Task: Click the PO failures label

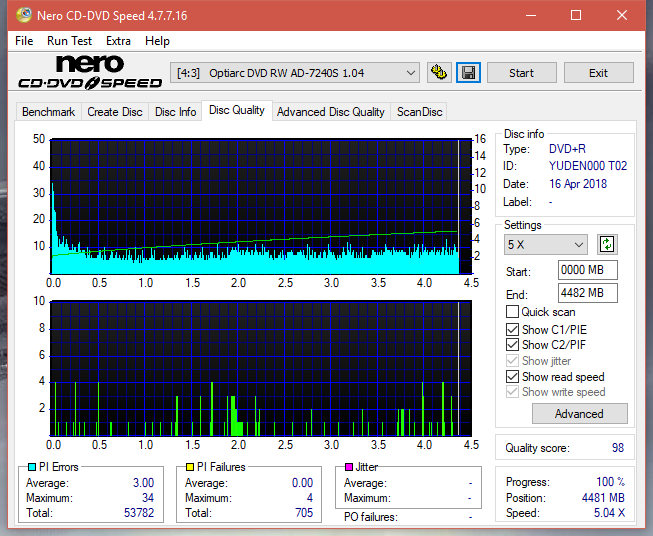Action: [371, 517]
